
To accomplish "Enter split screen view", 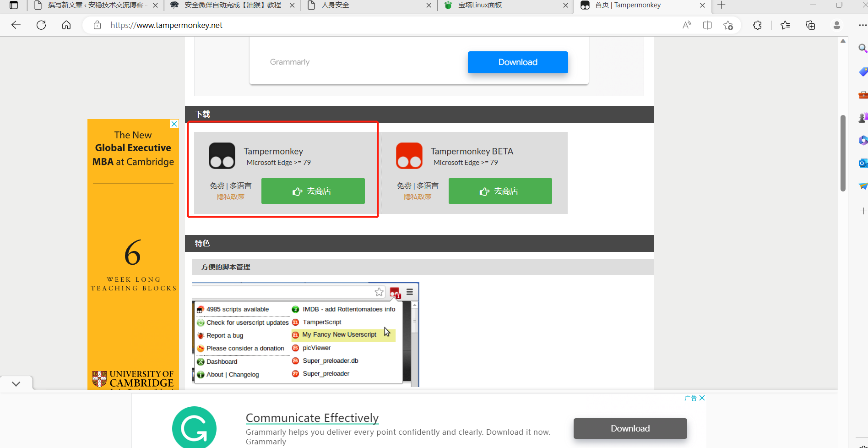I will tap(707, 25).
